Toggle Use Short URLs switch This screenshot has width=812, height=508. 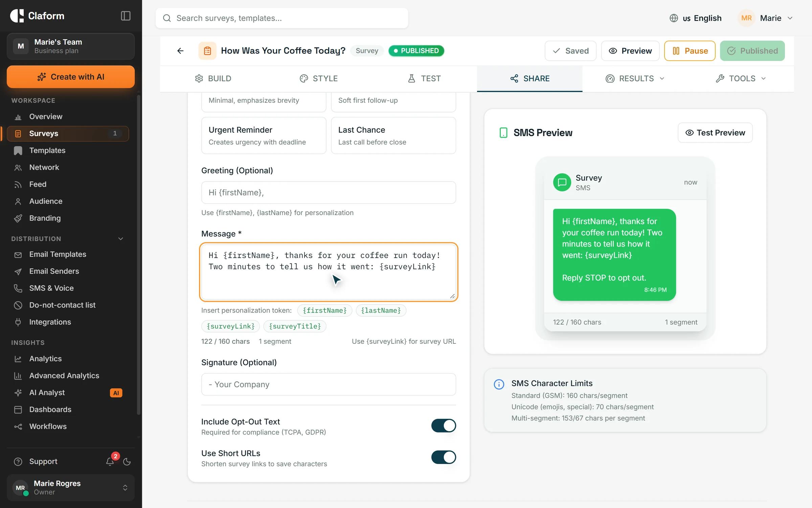[x=444, y=457]
